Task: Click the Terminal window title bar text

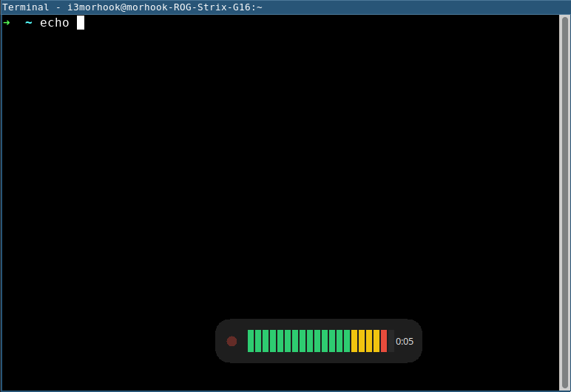Action: coord(132,7)
